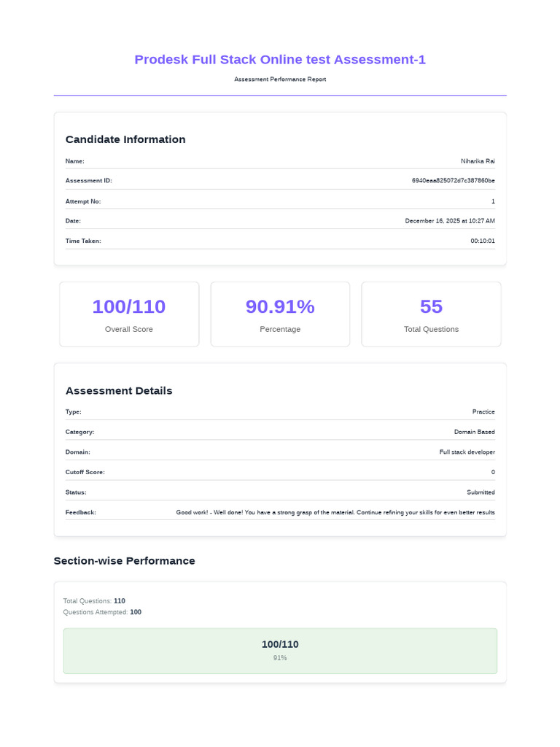Image resolution: width=560 pixels, height=747 pixels.
Task: Click the Status: label
Action: 76,492
